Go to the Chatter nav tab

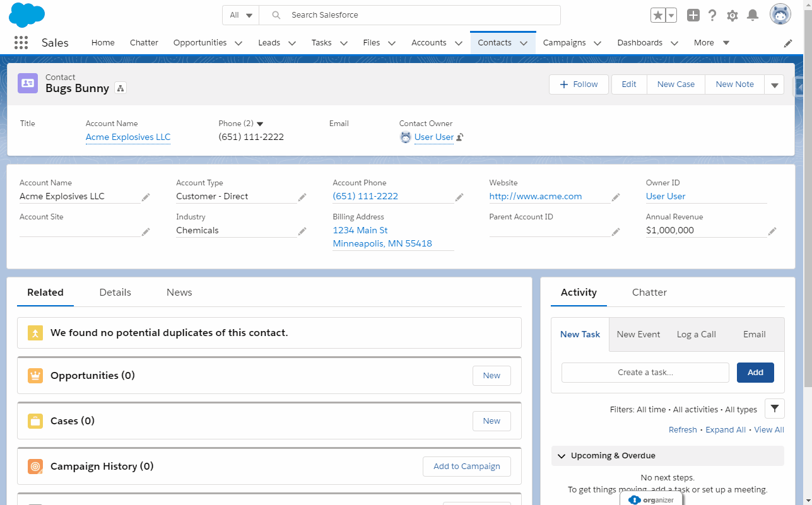click(144, 43)
